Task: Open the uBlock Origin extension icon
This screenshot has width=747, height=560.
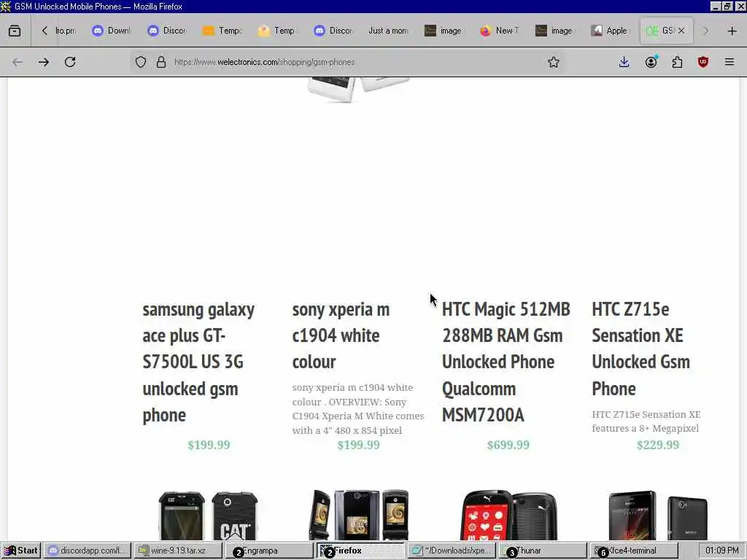Action: pos(703,62)
